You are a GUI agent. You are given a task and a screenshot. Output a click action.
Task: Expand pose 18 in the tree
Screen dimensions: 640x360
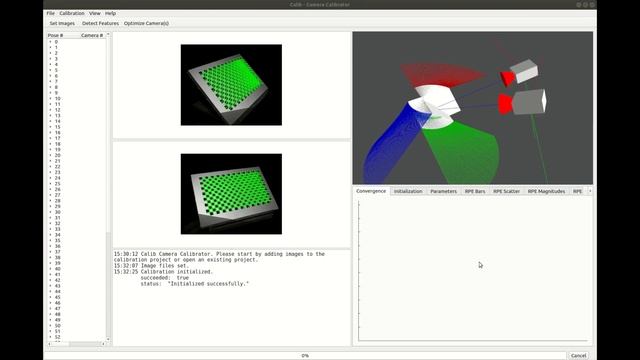tap(50, 144)
